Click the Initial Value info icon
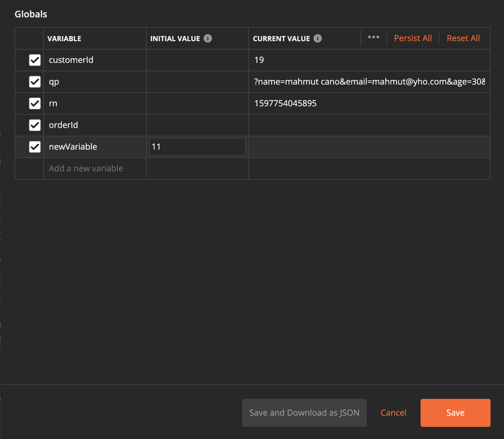Image resolution: width=504 pixels, height=439 pixels. pos(208,38)
